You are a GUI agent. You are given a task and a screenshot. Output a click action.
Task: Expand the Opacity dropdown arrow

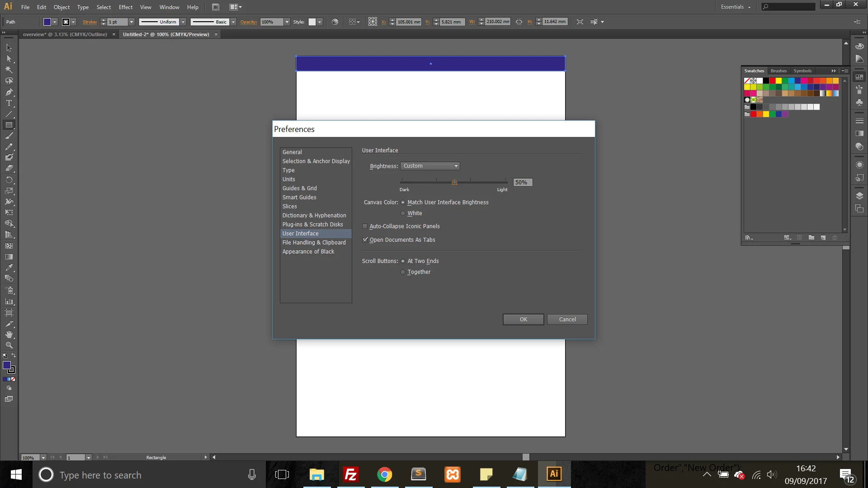(287, 22)
